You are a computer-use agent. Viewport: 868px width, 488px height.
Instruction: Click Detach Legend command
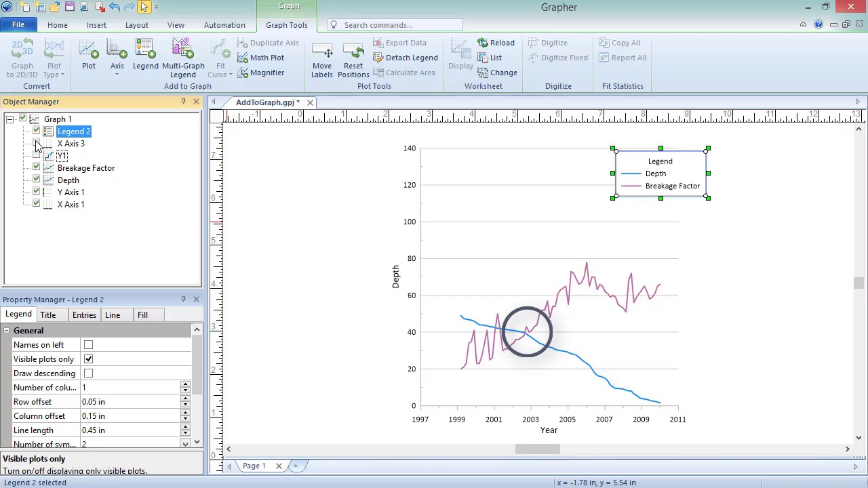tap(405, 58)
